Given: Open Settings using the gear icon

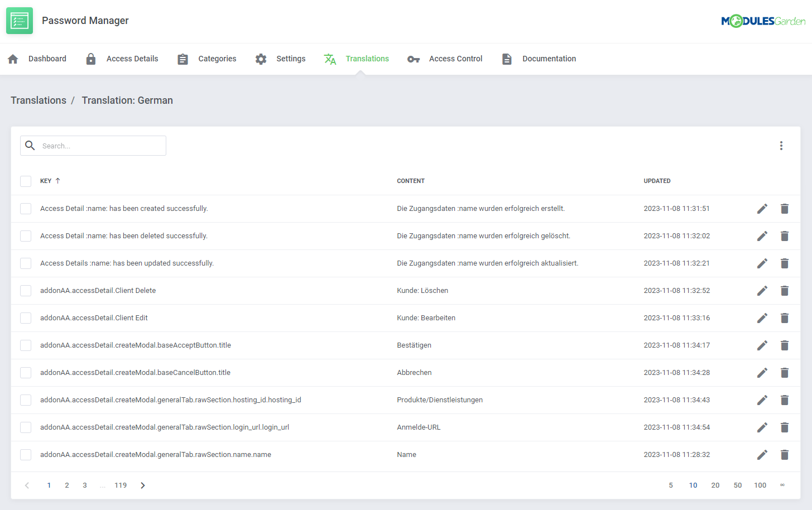Looking at the screenshot, I should point(261,58).
